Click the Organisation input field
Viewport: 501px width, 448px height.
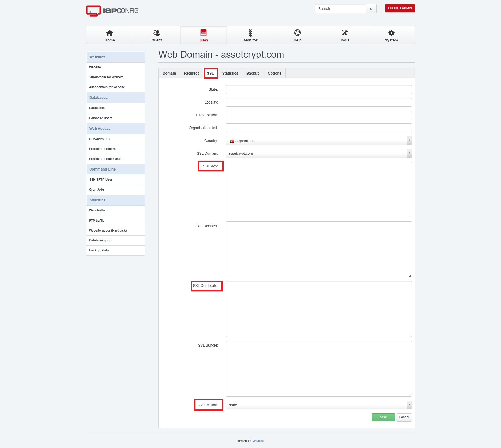319,115
